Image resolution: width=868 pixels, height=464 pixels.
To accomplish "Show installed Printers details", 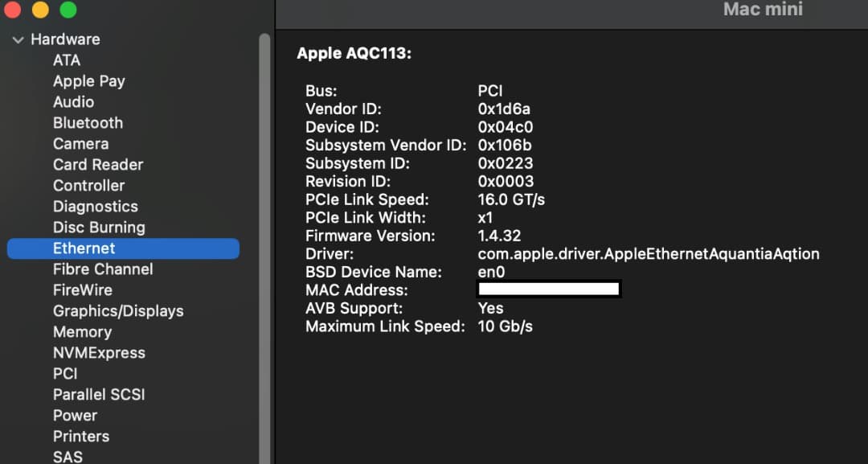I will coord(80,436).
